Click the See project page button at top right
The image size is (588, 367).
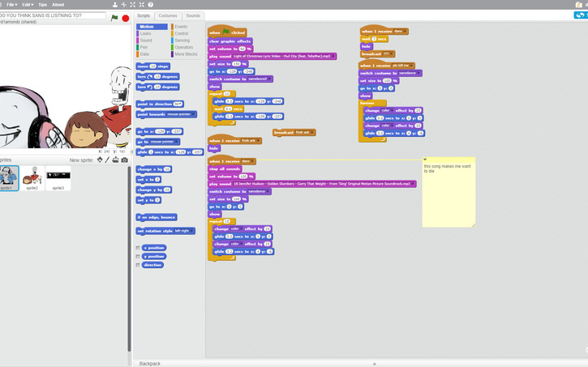581,15
